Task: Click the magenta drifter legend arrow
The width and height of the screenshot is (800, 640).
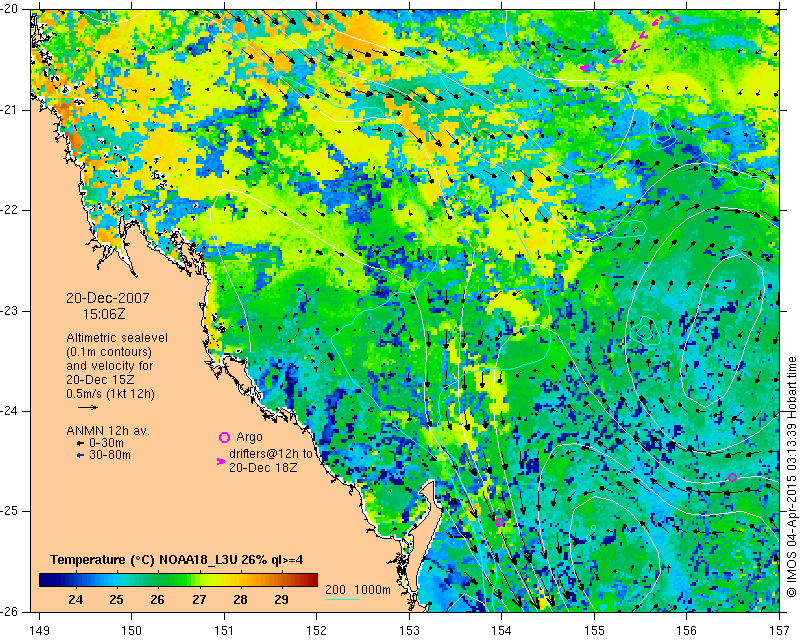Action: (x=221, y=461)
